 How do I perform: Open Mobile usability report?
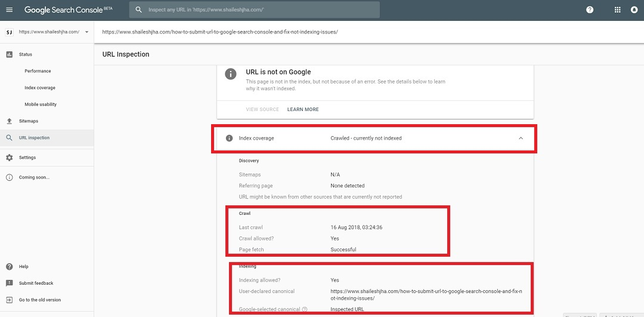tap(41, 104)
